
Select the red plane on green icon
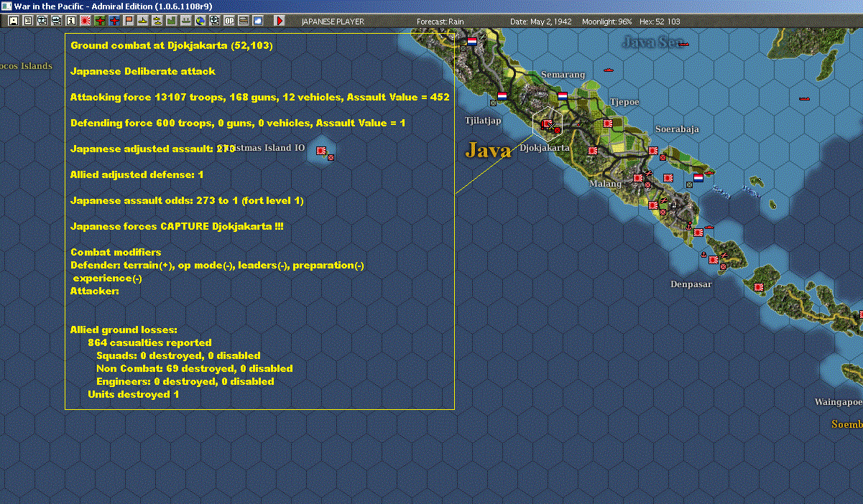tap(100, 21)
